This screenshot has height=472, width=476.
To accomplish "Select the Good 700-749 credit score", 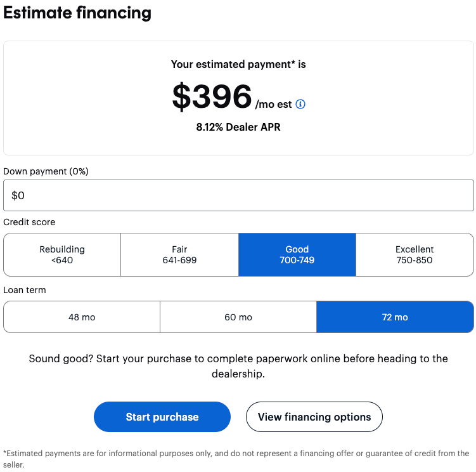I will (297, 254).
